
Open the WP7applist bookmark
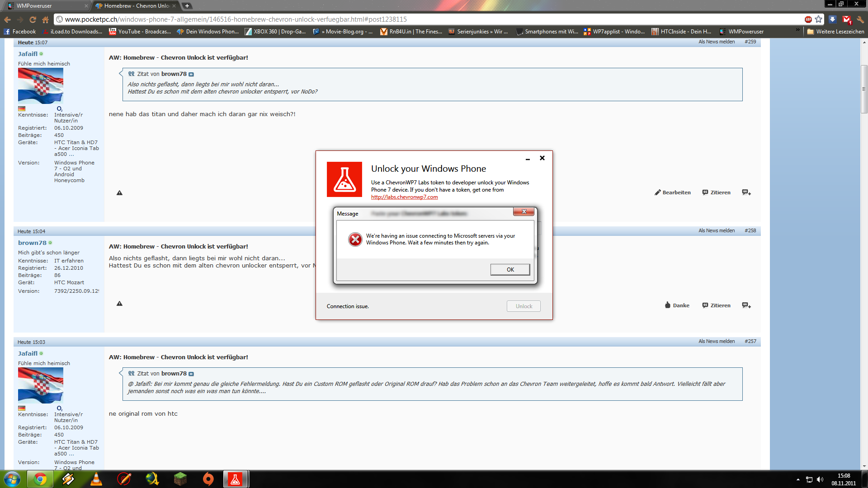pyautogui.click(x=614, y=32)
